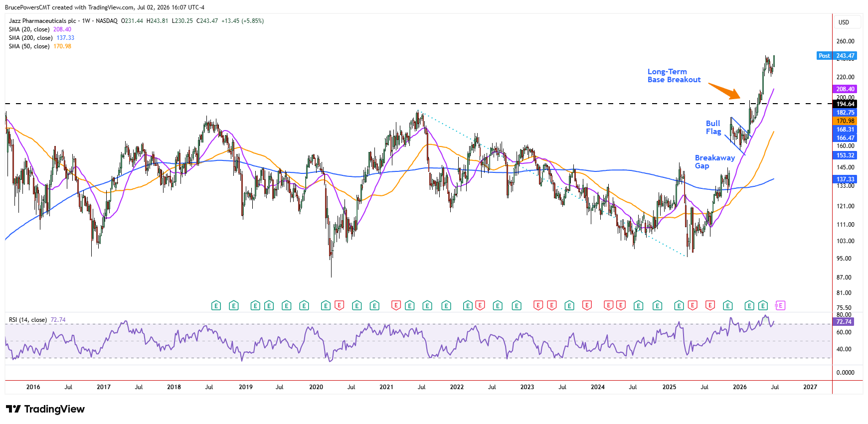Click the 2020 label on time axis

click(316, 387)
